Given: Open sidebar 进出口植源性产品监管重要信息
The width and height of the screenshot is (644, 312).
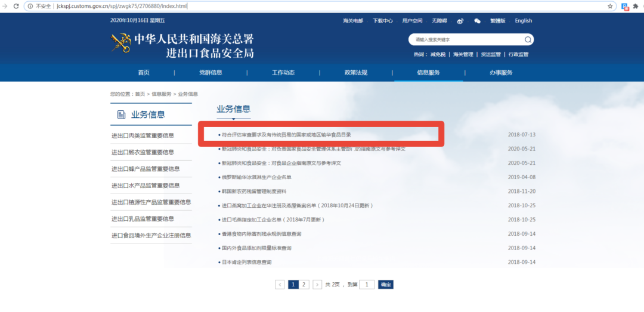Looking at the screenshot, I should tap(151, 202).
